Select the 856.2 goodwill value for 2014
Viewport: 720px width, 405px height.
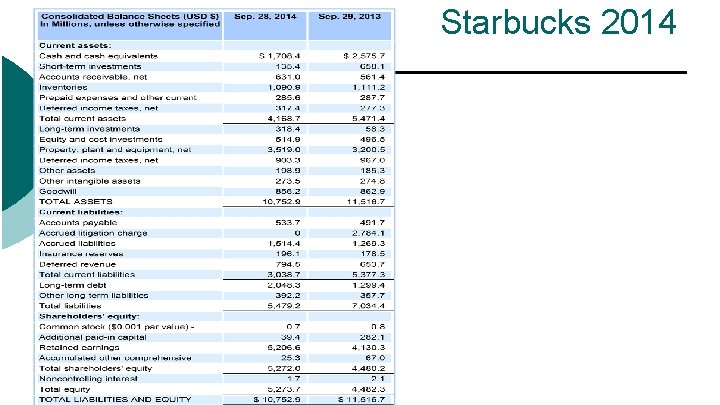tap(288, 191)
